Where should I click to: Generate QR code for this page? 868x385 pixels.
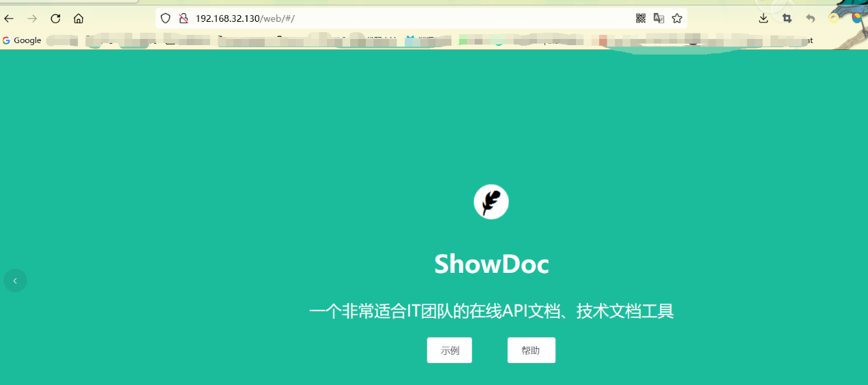click(x=641, y=18)
